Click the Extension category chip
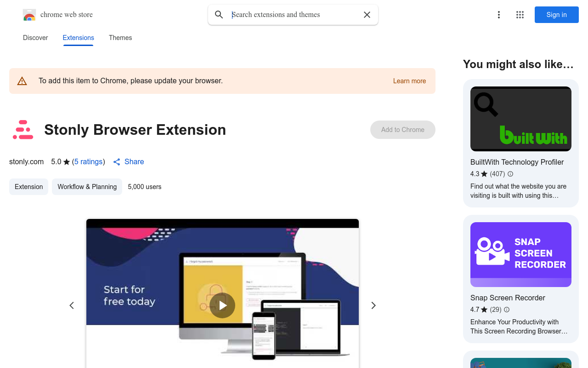The image size is (588, 368). (x=29, y=187)
